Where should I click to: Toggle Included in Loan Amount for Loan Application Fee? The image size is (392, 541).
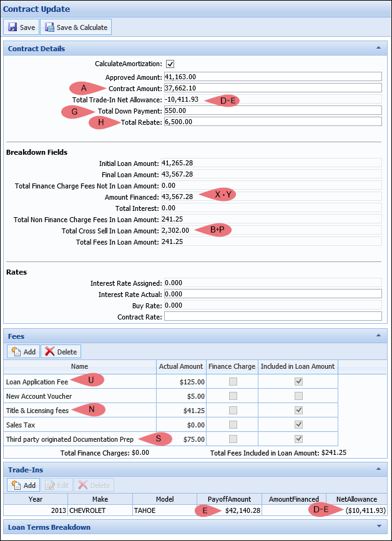[x=299, y=382]
